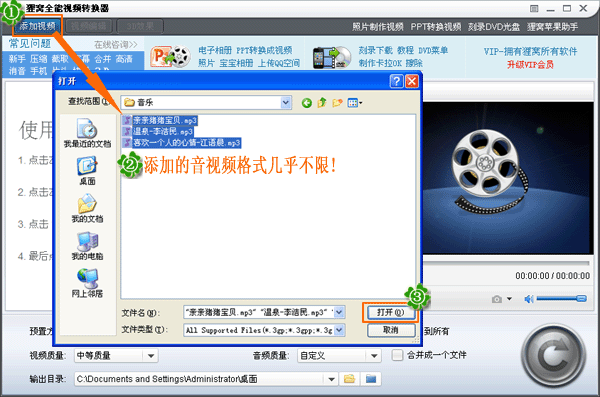Screen dimensions: 600x397
Task: Click the PowerPoint film reel icon
Action: pos(171,57)
